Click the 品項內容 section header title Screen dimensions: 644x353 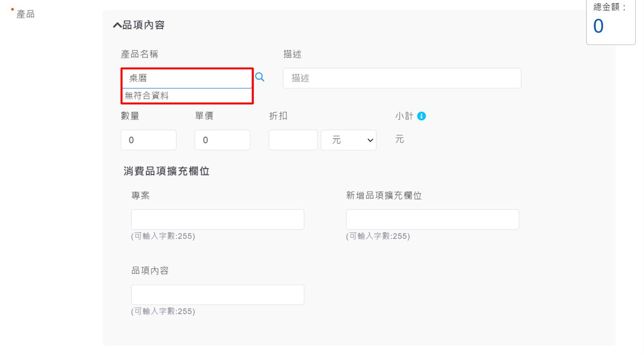click(143, 25)
